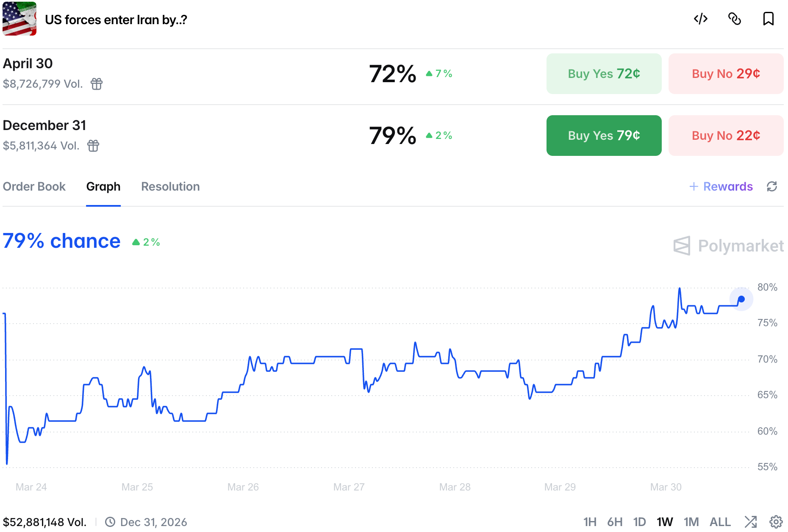Open the Order Book tab

pos(34,186)
